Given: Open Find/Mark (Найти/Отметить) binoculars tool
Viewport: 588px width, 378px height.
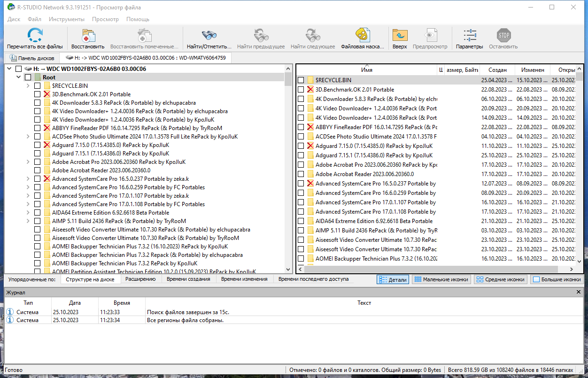Looking at the screenshot, I should (209, 35).
